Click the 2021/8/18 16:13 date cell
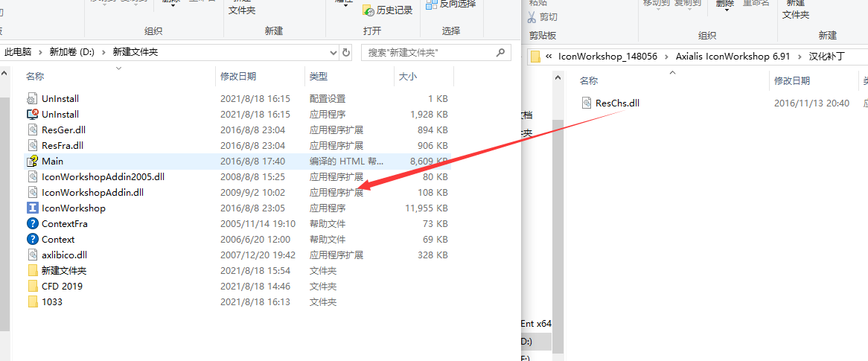The image size is (868, 361). click(255, 302)
